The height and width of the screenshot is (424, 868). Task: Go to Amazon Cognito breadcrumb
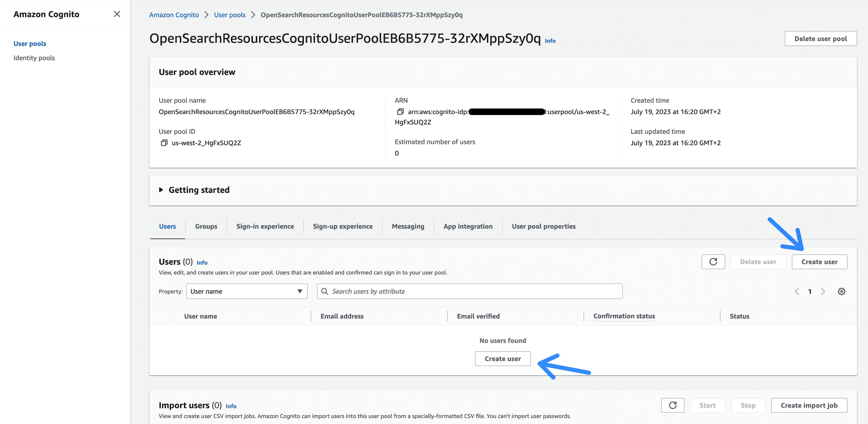tap(174, 15)
